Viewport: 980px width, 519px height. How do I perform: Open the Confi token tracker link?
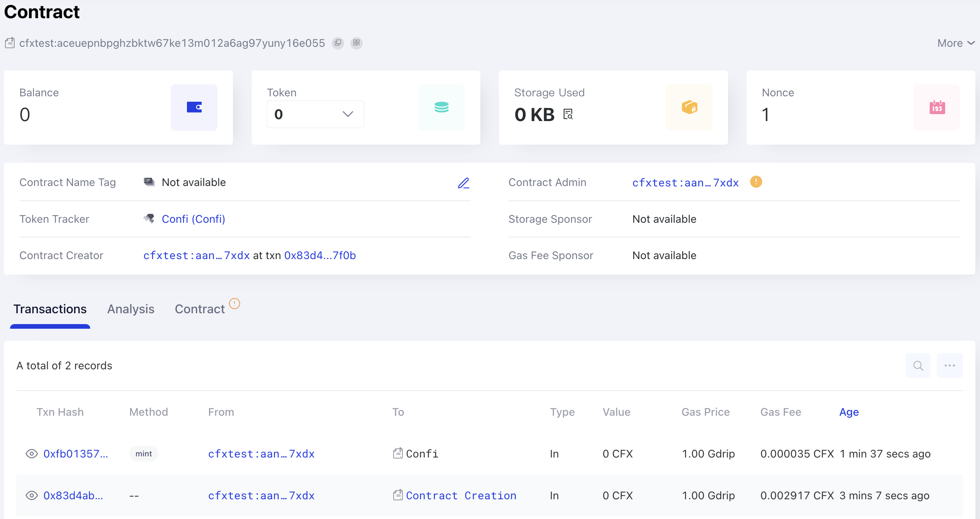pyautogui.click(x=194, y=219)
